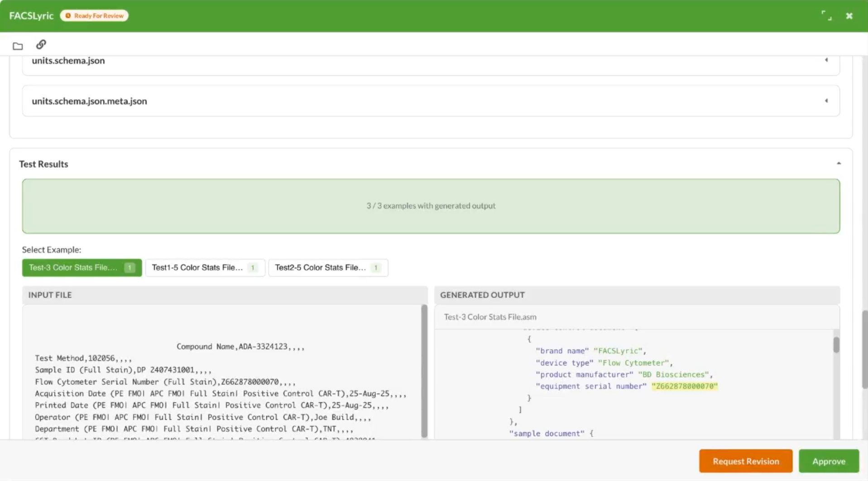Click the Request Revision button

tap(746, 461)
